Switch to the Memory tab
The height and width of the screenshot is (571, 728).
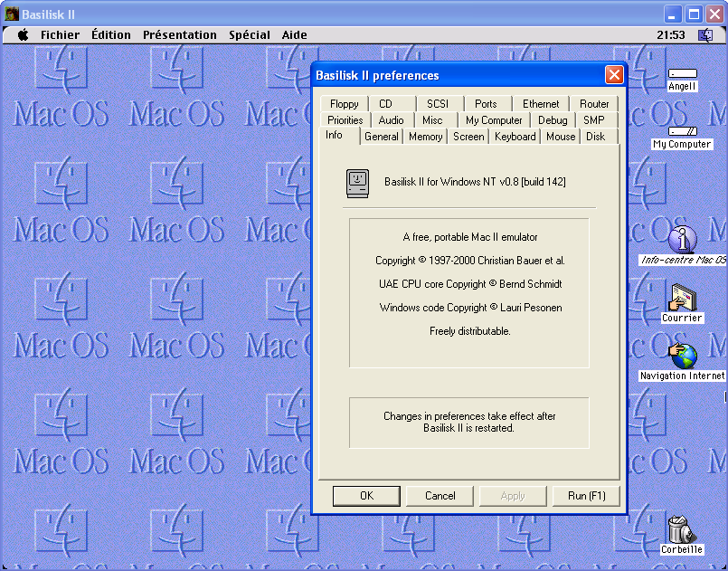click(x=425, y=136)
